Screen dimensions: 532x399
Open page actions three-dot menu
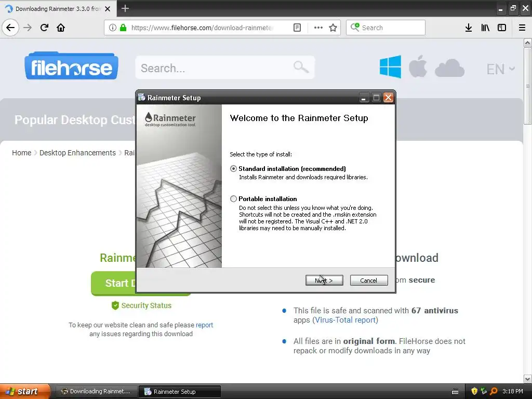coord(318,28)
